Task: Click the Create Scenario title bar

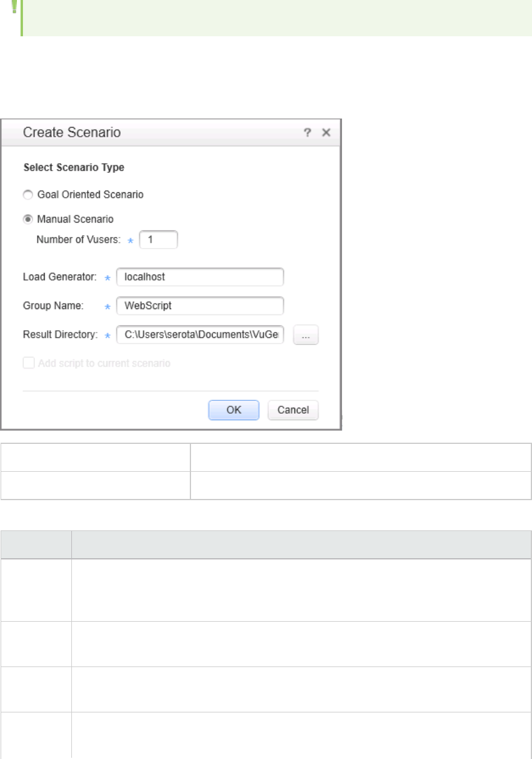Action: 157,132
